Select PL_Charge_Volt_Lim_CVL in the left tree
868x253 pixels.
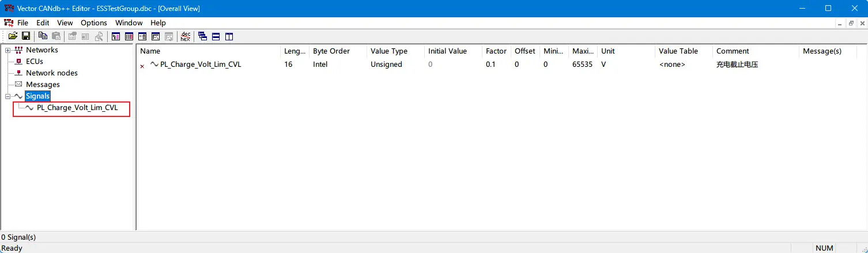[77, 108]
